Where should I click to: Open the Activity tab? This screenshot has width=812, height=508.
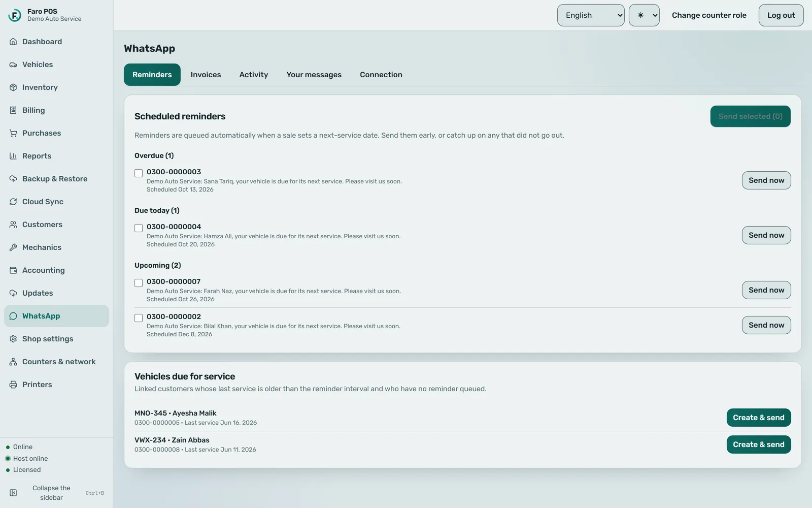(x=254, y=75)
